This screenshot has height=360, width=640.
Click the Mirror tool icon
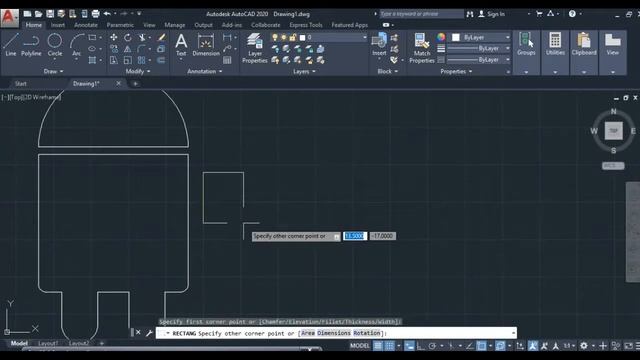[128, 49]
